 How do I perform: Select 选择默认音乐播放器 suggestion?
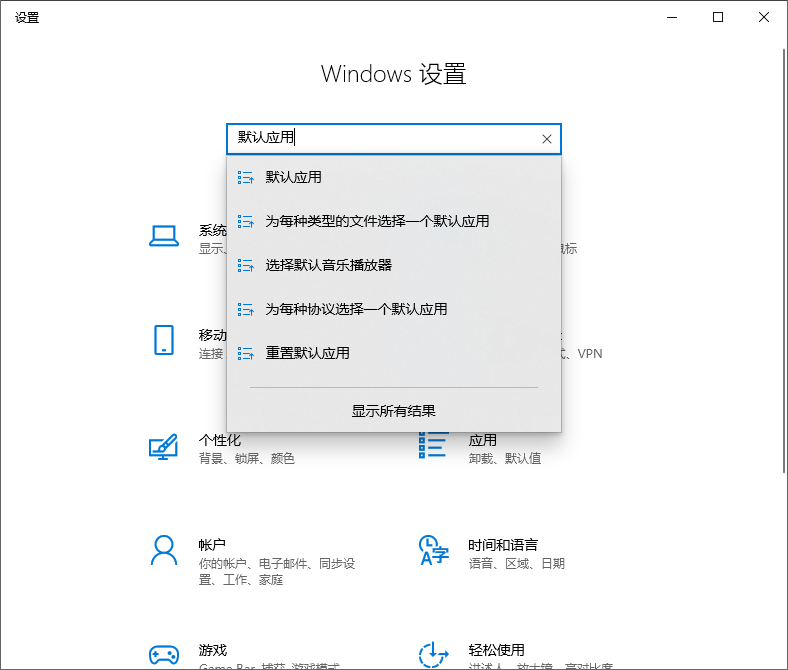click(x=394, y=265)
